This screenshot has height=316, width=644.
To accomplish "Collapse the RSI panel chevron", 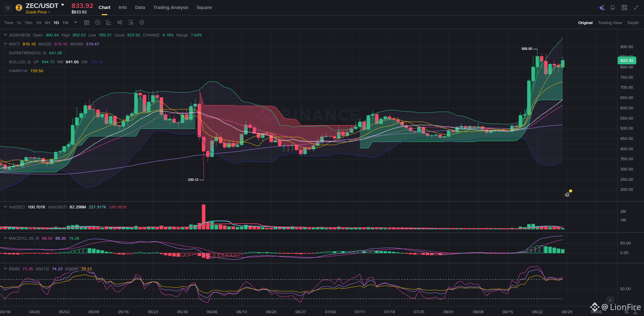I will (6, 269).
